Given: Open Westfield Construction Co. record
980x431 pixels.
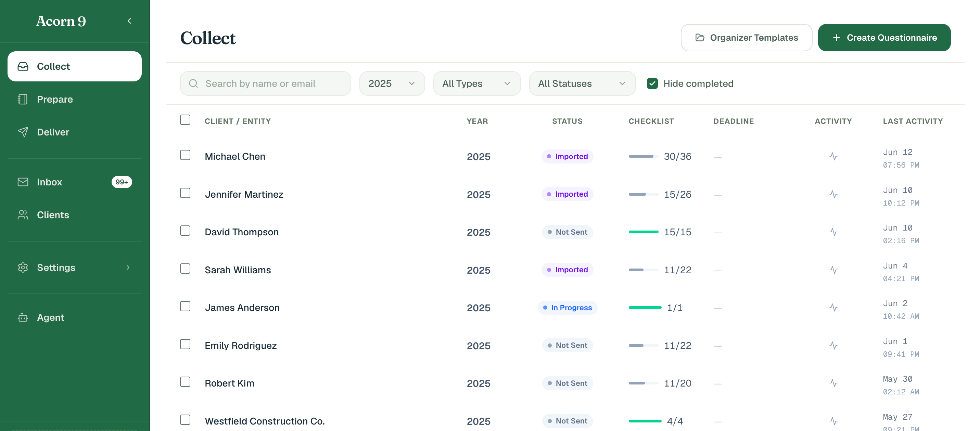Looking at the screenshot, I should point(265,421).
